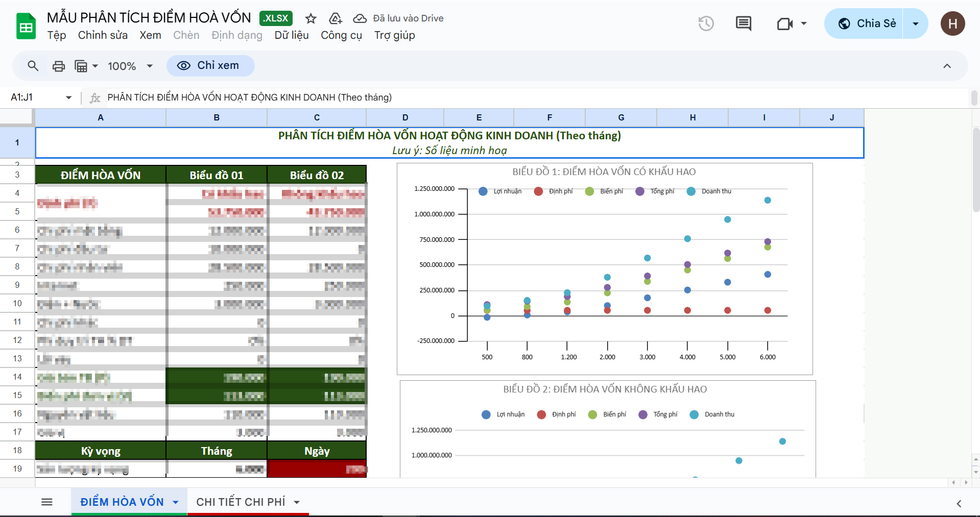Open the 100% zoom dropdown

[x=130, y=66]
